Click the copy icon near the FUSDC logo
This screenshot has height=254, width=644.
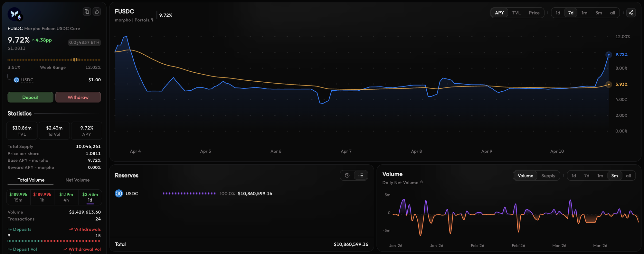87,12
